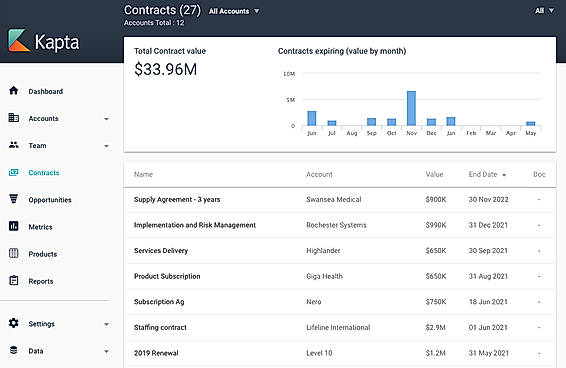Open the 2019 Renewal contract
566x368 pixels.
(x=156, y=353)
